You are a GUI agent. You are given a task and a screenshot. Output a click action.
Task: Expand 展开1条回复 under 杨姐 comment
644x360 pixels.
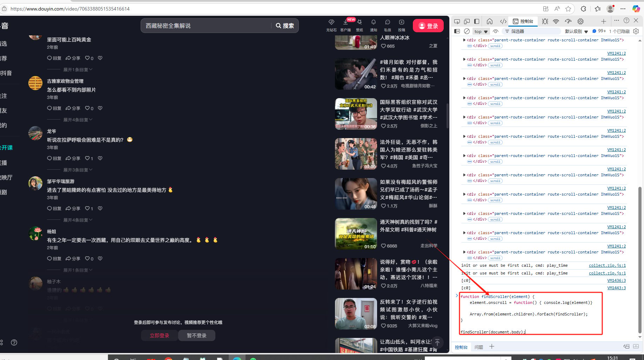tap(78, 270)
